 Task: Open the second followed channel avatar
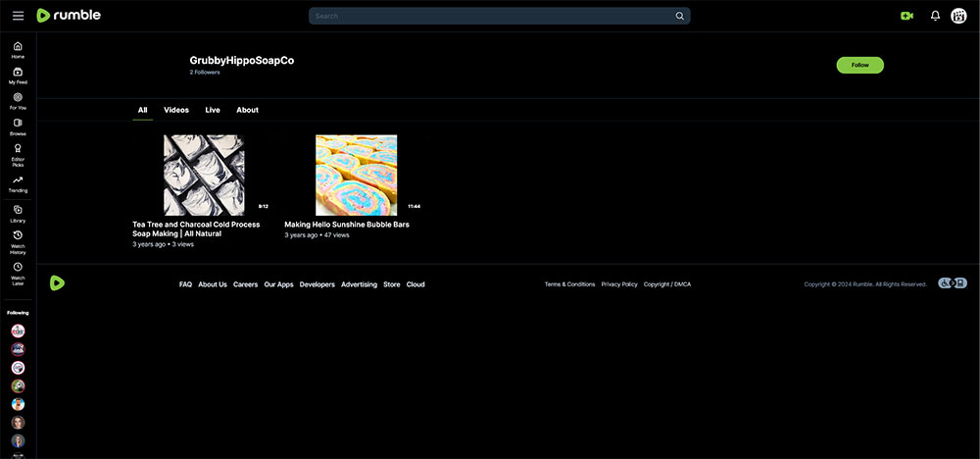pyautogui.click(x=18, y=349)
